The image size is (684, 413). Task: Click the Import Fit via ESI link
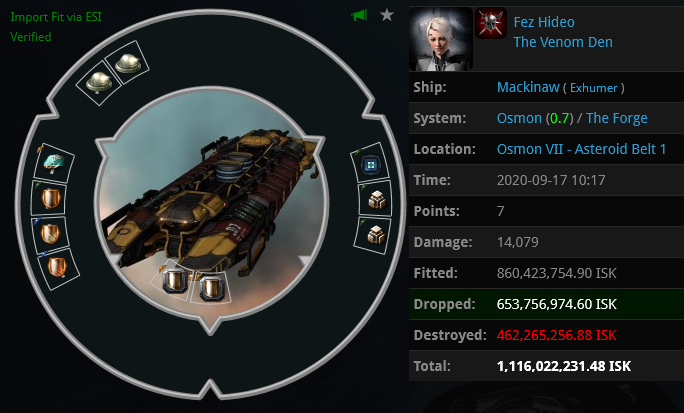[x=56, y=17]
